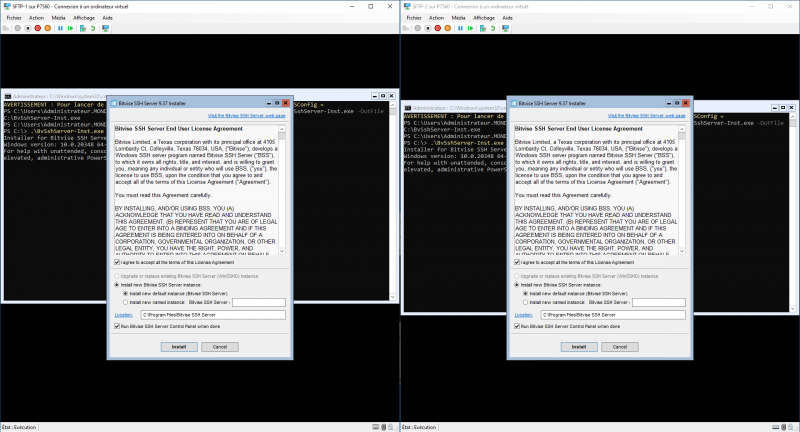The height and width of the screenshot is (432, 800).
Task: Toggle 'Run Control Panel when done' in SFTP-1
Action: [117, 326]
